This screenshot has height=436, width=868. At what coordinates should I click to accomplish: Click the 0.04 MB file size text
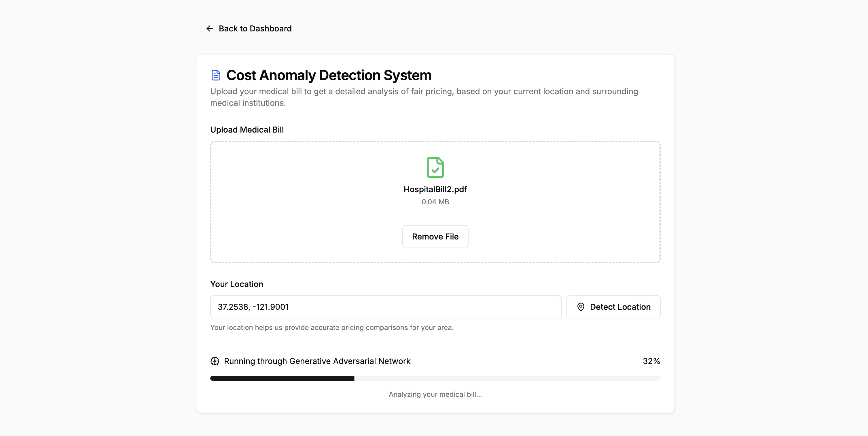(435, 202)
